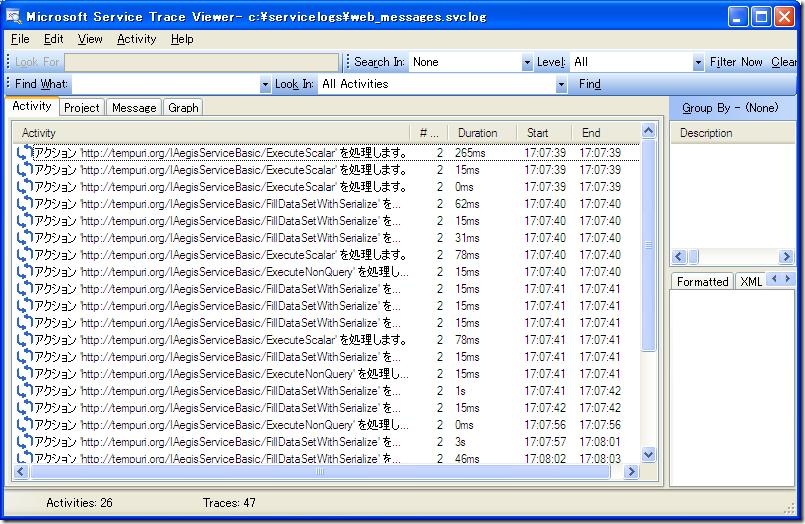
Task: Expand the Find What dropdown arrow
Action: [x=265, y=84]
